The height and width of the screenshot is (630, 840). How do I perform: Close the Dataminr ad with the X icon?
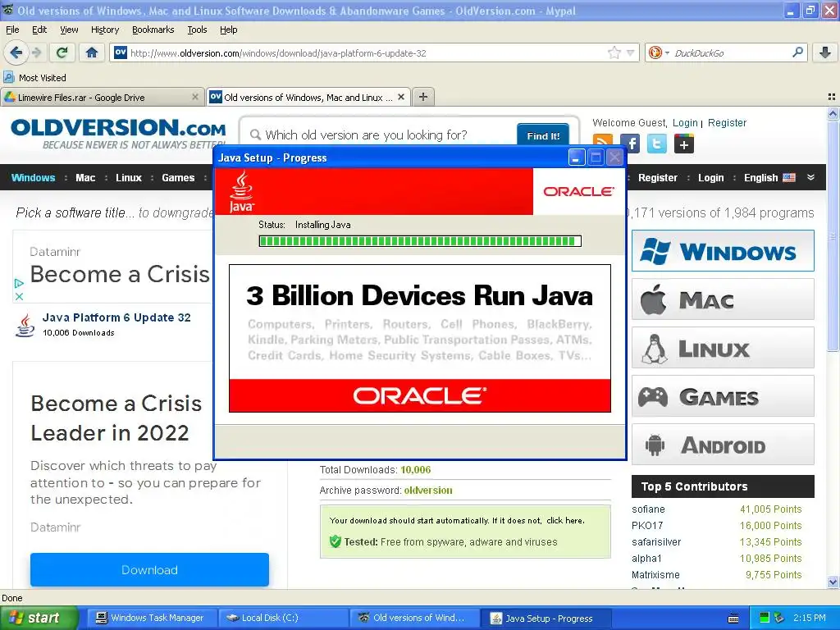click(x=20, y=296)
